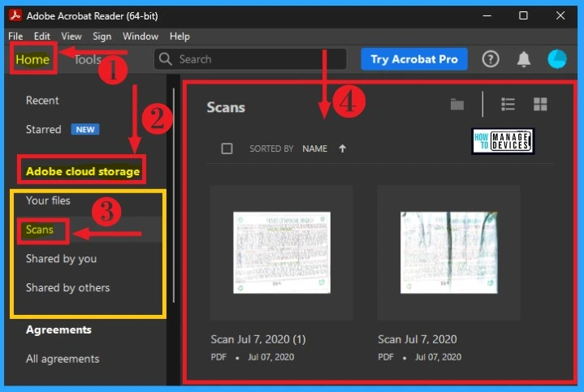This screenshot has width=584, height=392.
Task: Focus the Search input field
Action: tap(250, 58)
